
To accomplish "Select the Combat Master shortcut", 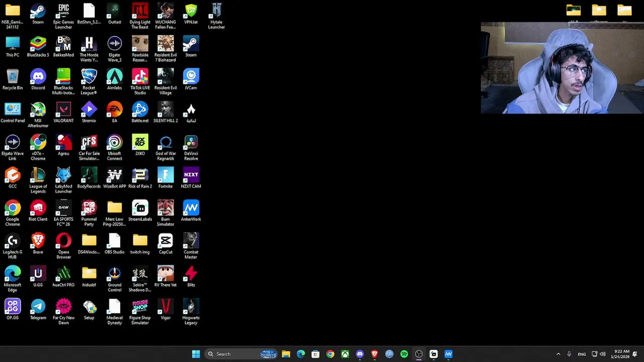I will click(x=191, y=246).
